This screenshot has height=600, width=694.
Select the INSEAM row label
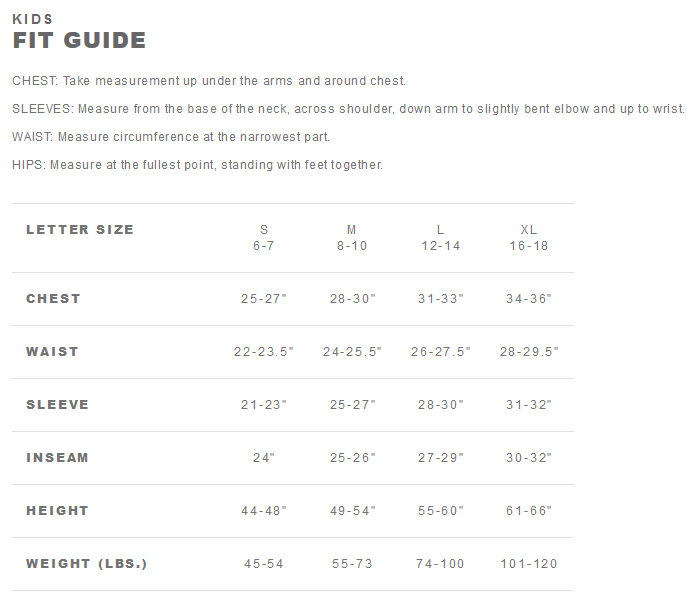pyautogui.click(x=57, y=457)
